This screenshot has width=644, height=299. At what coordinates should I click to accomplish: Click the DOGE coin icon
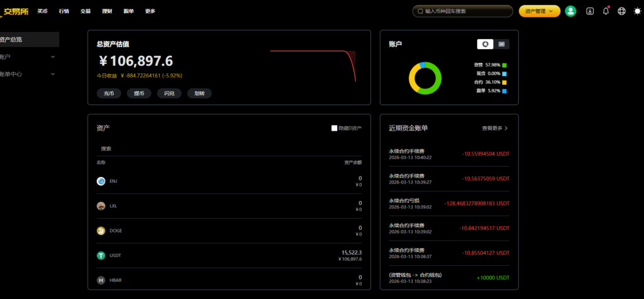point(101,231)
